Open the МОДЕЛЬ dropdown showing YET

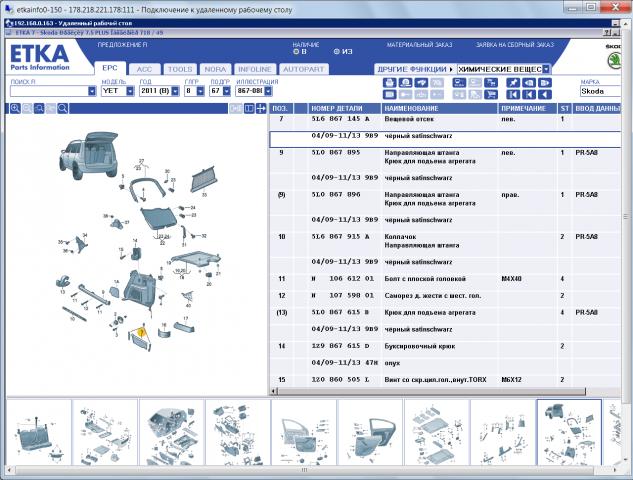[x=130, y=91]
